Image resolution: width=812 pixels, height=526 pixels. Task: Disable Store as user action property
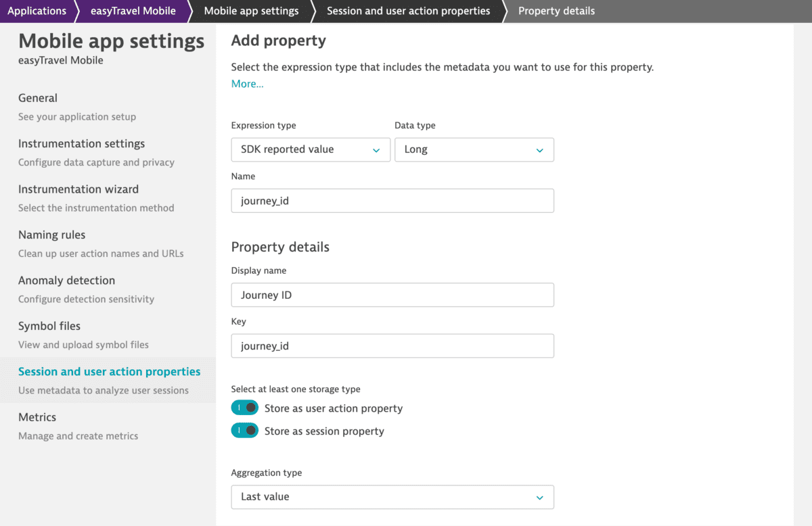[244, 408]
